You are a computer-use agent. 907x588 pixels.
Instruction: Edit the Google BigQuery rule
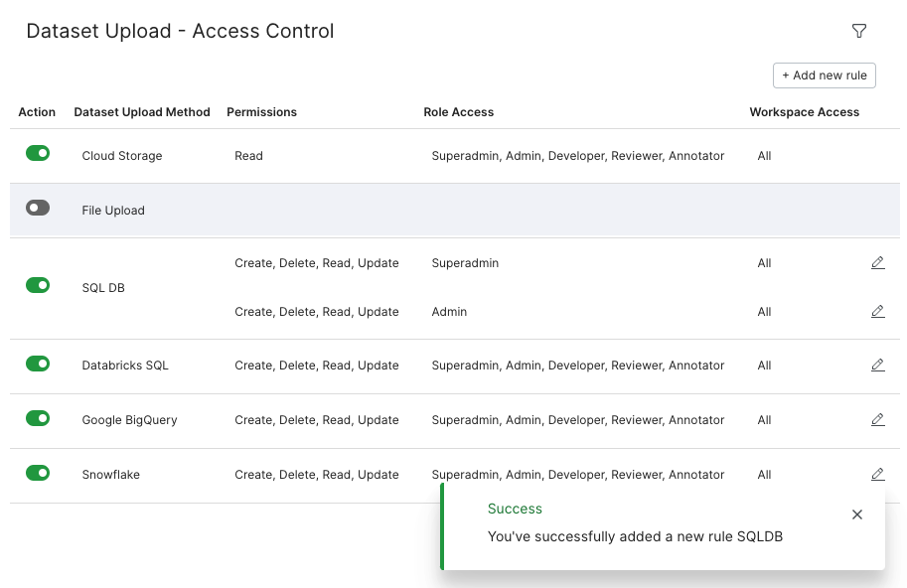[x=877, y=420]
